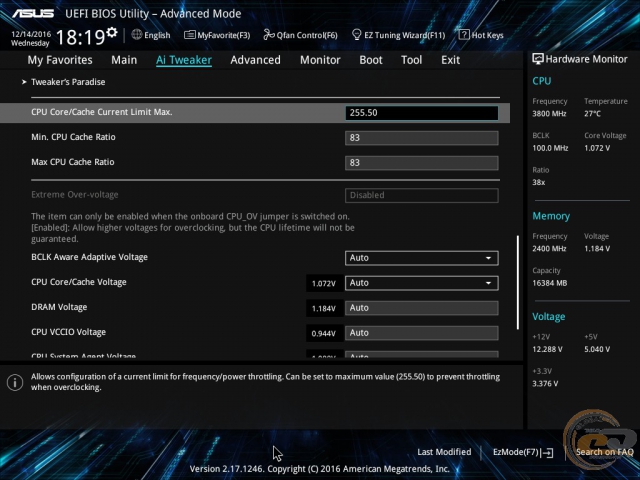Screen dimensions: 640x480
Task: Click the DRAM Voltage Auto field
Action: pos(422,308)
